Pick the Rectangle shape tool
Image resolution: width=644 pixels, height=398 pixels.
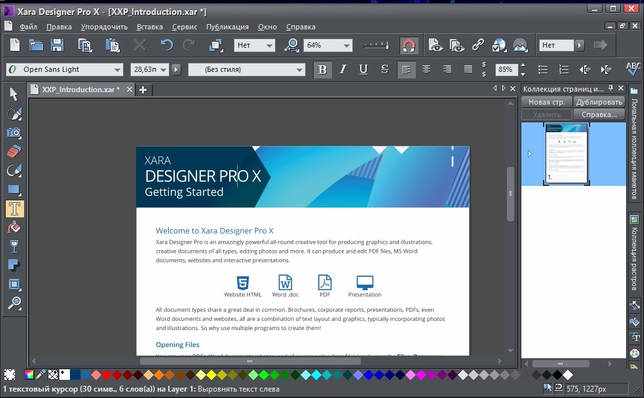(x=14, y=189)
